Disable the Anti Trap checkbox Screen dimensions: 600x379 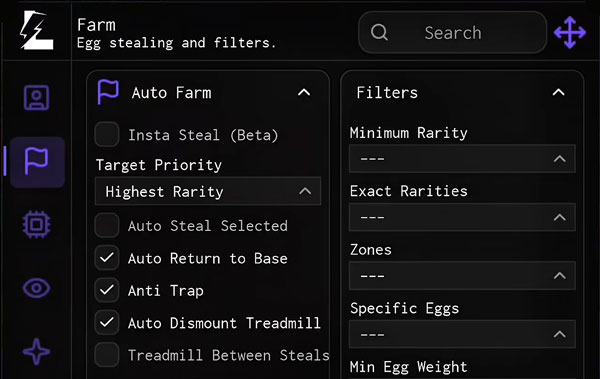pos(107,290)
